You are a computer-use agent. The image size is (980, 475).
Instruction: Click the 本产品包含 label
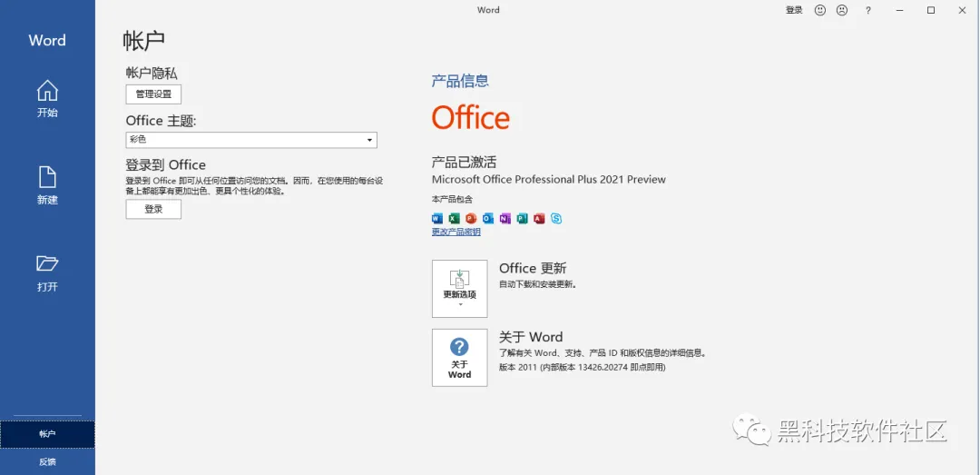coord(452,199)
